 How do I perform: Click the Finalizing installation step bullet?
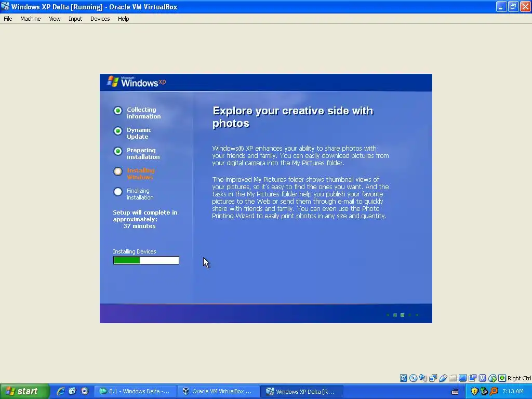point(118,192)
